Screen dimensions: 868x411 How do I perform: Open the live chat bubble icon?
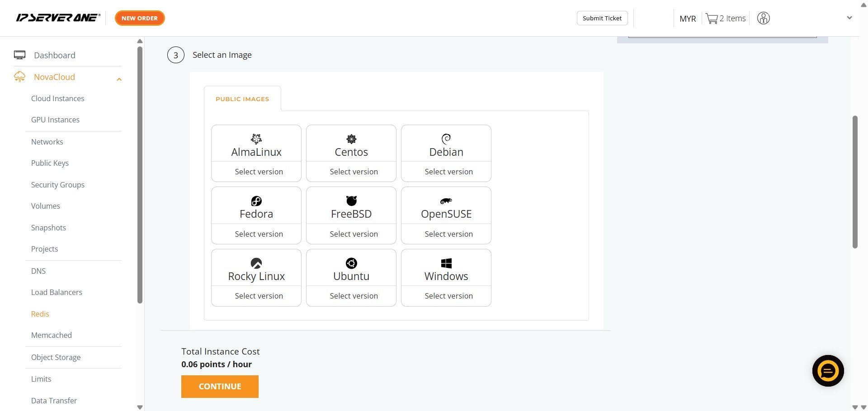828,371
